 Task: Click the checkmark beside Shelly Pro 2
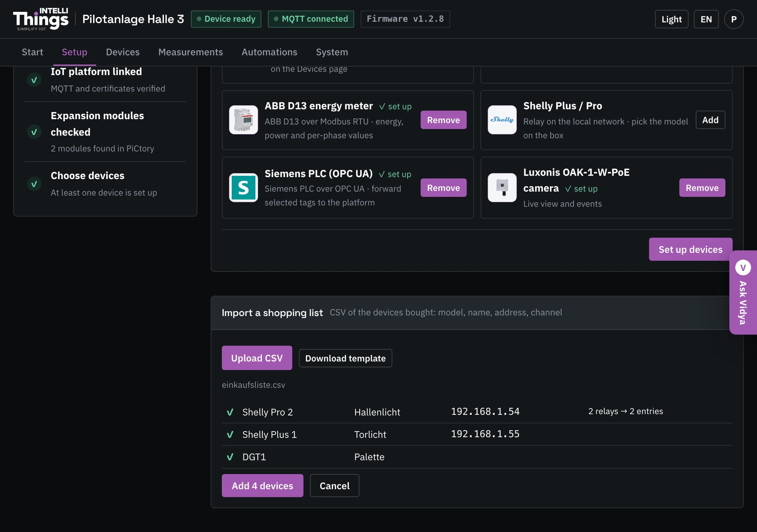[x=230, y=412]
